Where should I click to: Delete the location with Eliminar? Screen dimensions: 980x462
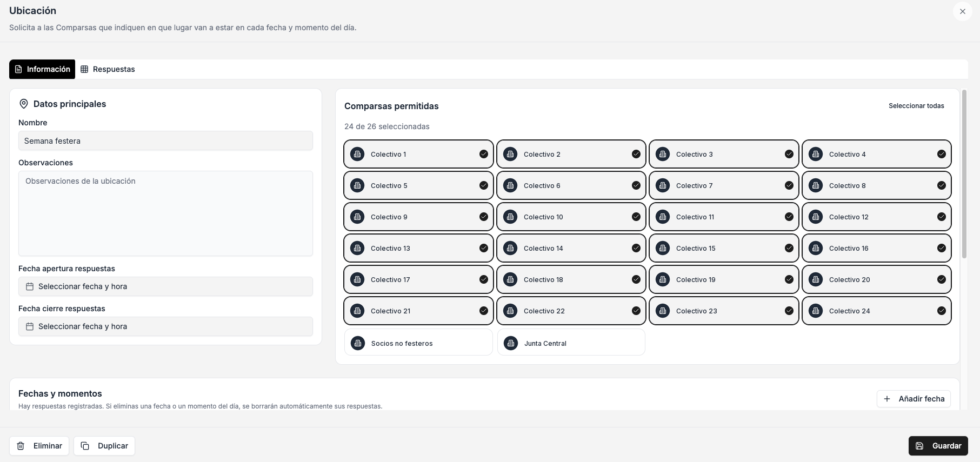[x=39, y=446]
